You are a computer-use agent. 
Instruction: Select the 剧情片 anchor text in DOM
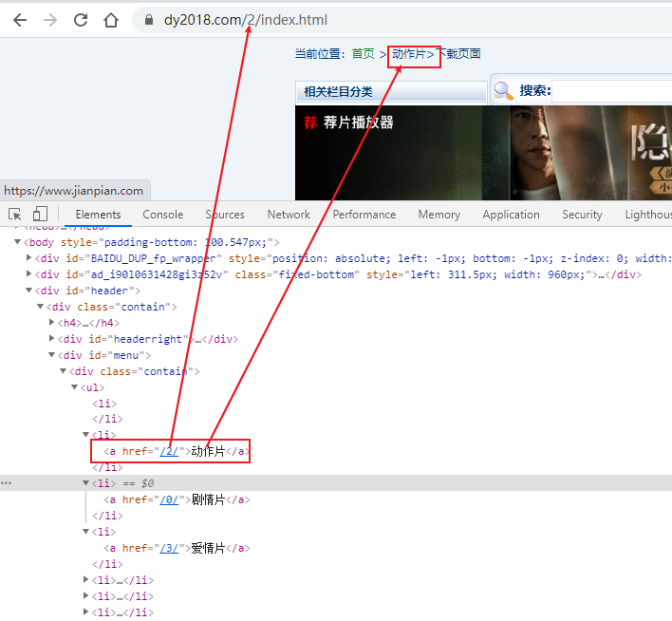[x=208, y=500]
